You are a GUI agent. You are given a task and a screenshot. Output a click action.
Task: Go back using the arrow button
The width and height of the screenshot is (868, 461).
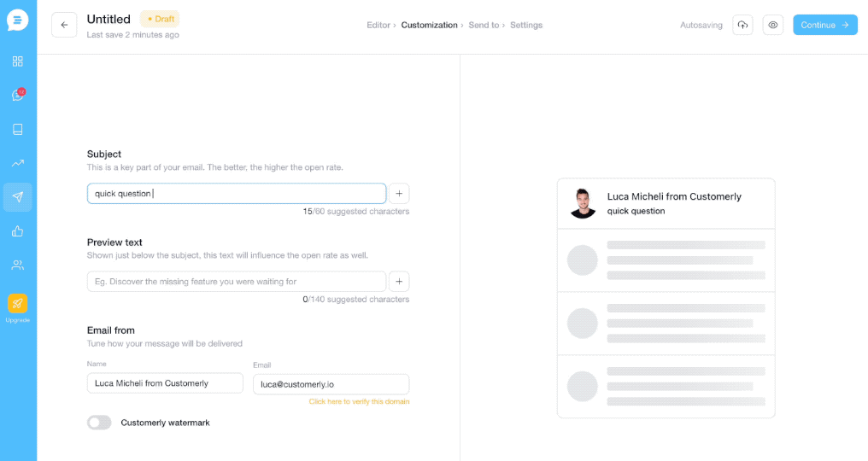pos(64,25)
